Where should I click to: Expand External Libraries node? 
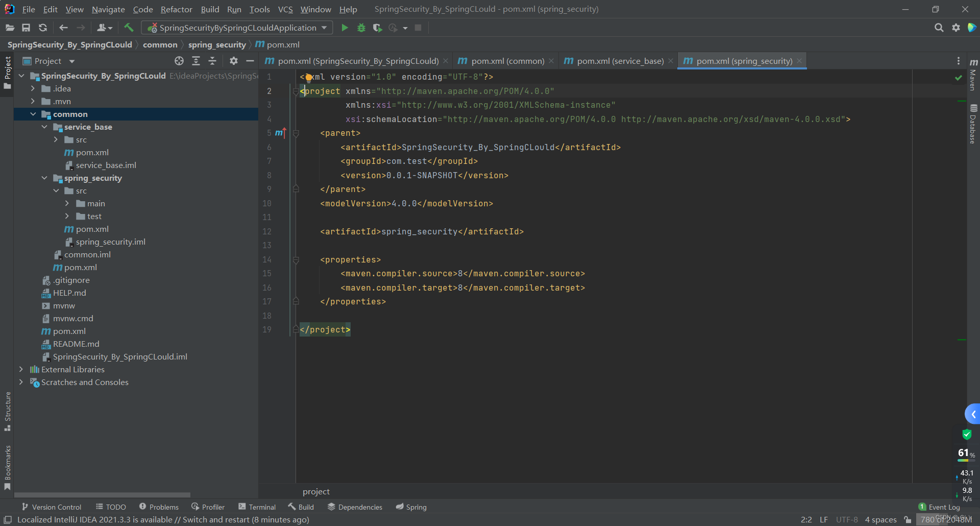tap(21, 369)
